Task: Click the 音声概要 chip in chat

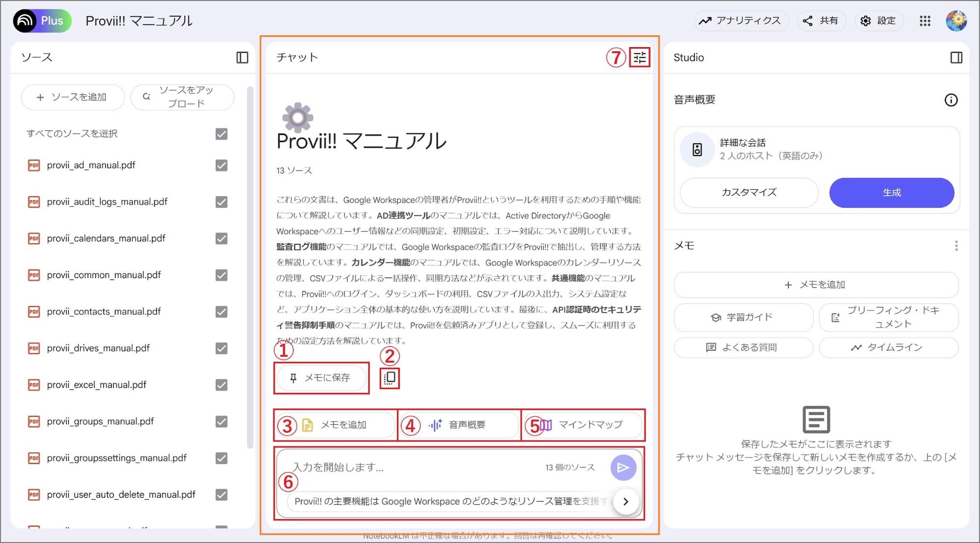Action: pyautogui.click(x=459, y=425)
